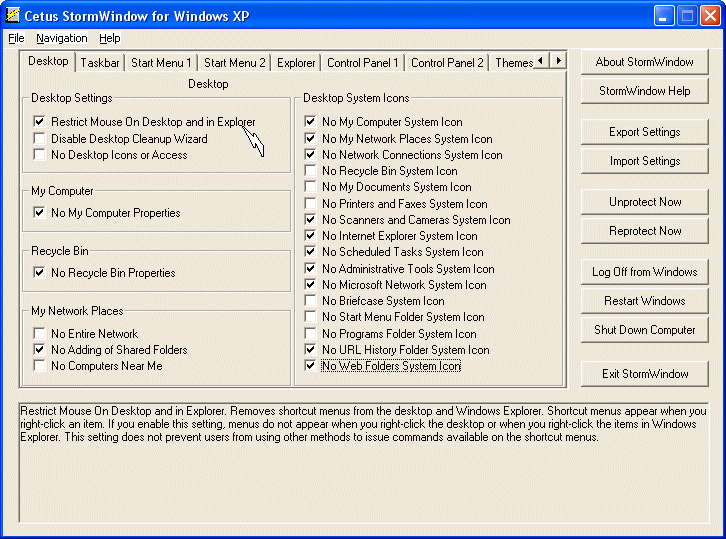Check No My Documents System Icon

[310, 187]
